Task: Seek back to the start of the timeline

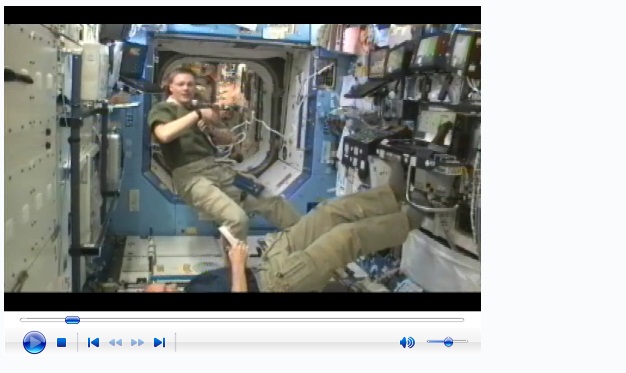Action: point(22,320)
